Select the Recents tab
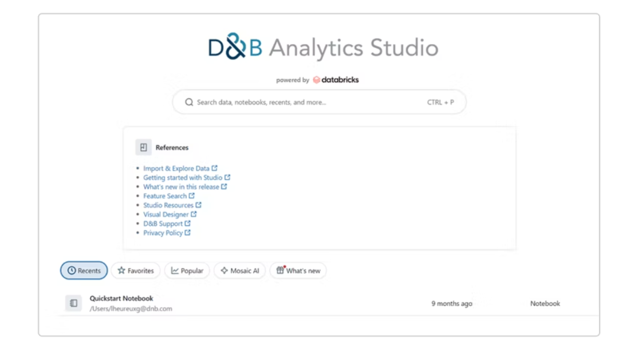The image size is (644, 346). pos(84,271)
